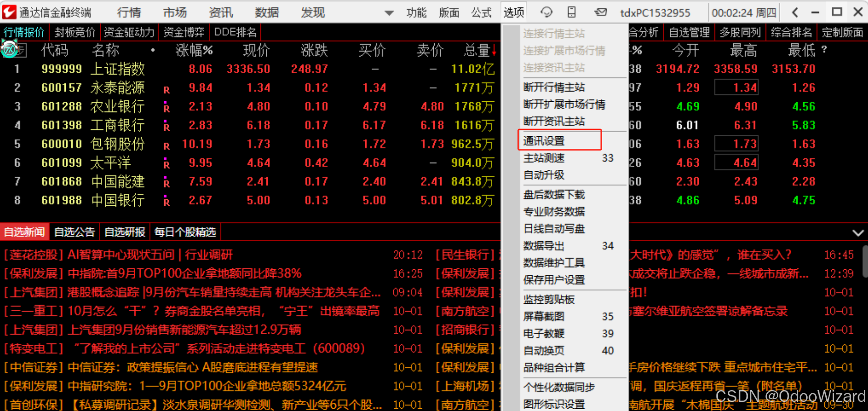Switch to 行情报价 tab
868x411 pixels.
click(x=24, y=32)
